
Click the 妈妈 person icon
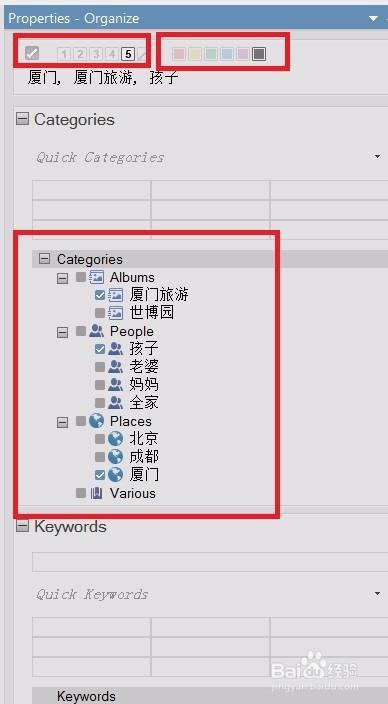[x=115, y=385]
